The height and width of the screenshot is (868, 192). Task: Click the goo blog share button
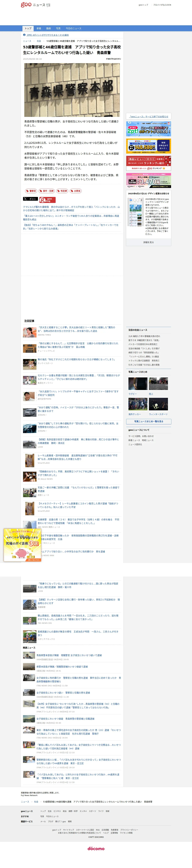pos(48,199)
